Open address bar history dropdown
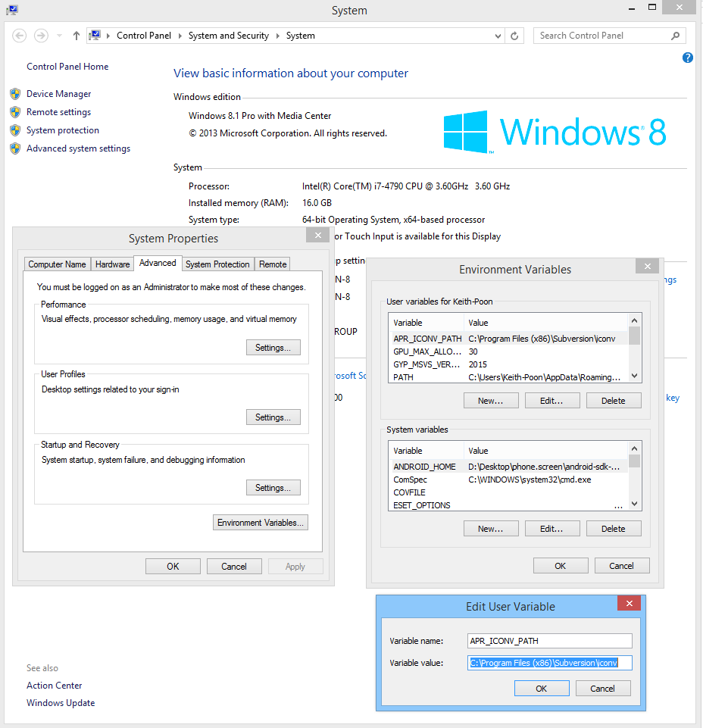Screen dimensions: 703x728 (x=498, y=36)
